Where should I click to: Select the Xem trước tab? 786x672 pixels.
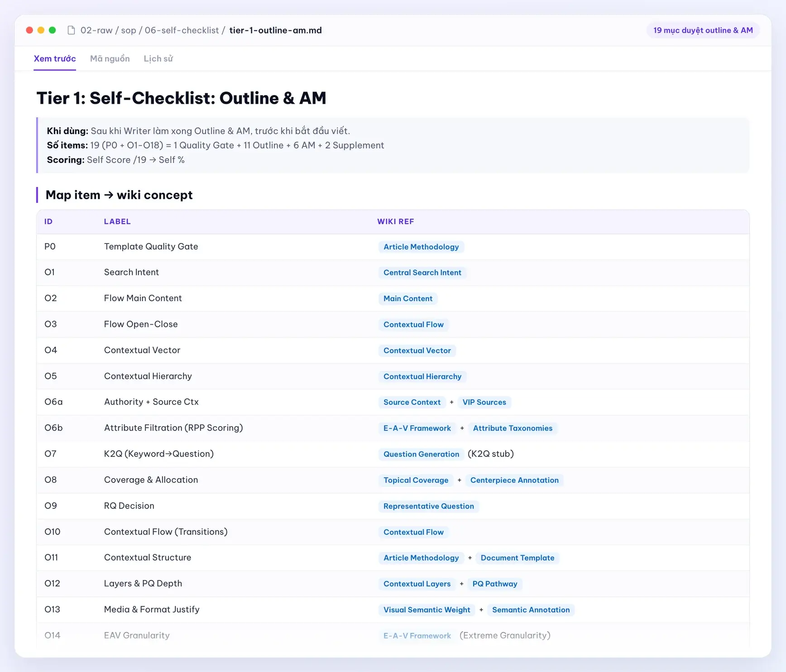click(55, 58)
